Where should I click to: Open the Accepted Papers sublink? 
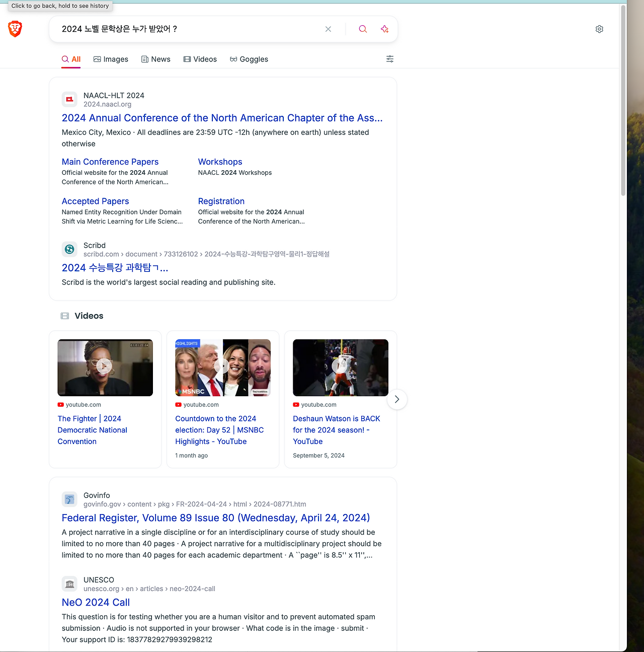[95, 201]
